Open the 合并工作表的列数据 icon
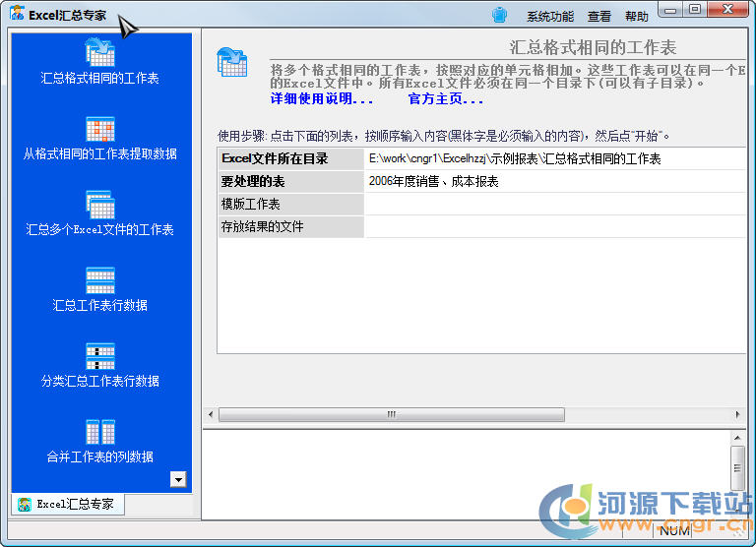The width and height of the screenshot is (756, 547). [x=100, y=432]
